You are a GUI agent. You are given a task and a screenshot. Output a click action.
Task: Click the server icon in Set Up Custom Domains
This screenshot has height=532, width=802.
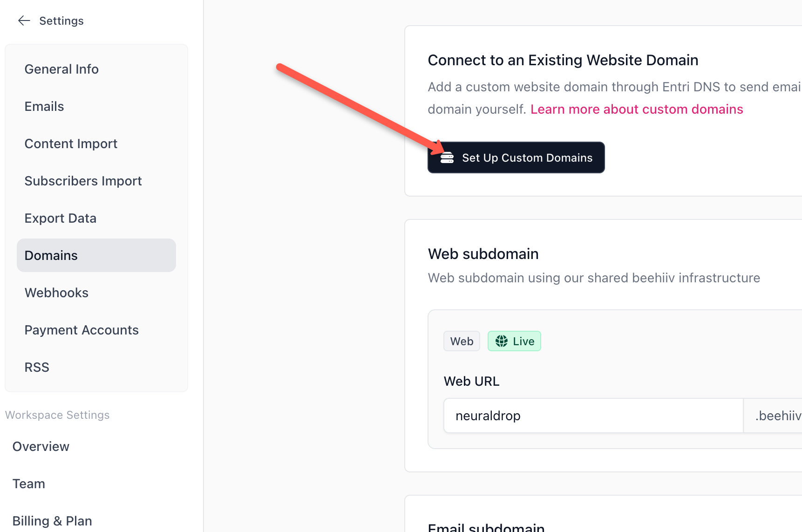click(447, 157)
